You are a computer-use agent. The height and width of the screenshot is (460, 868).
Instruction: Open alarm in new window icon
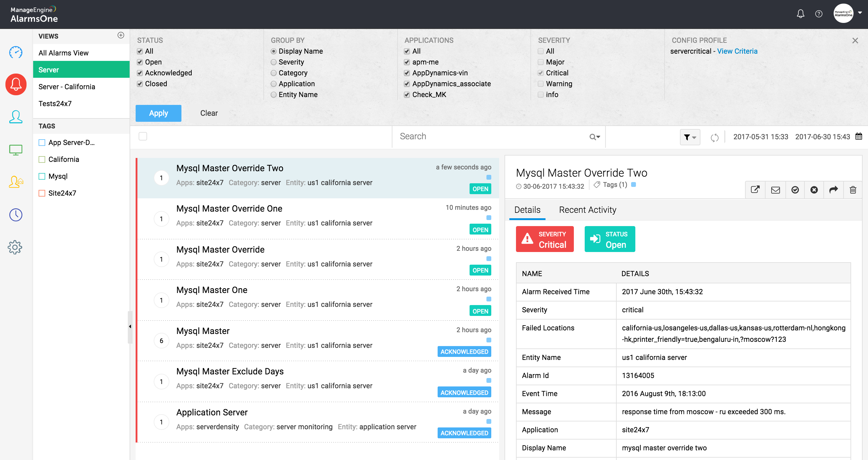[x=755, y=190]
